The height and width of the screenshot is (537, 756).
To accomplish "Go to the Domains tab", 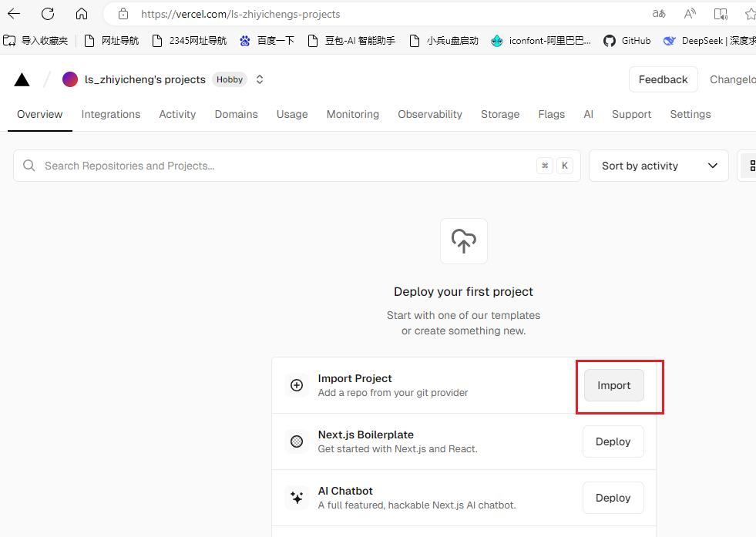I will [237, 114].
